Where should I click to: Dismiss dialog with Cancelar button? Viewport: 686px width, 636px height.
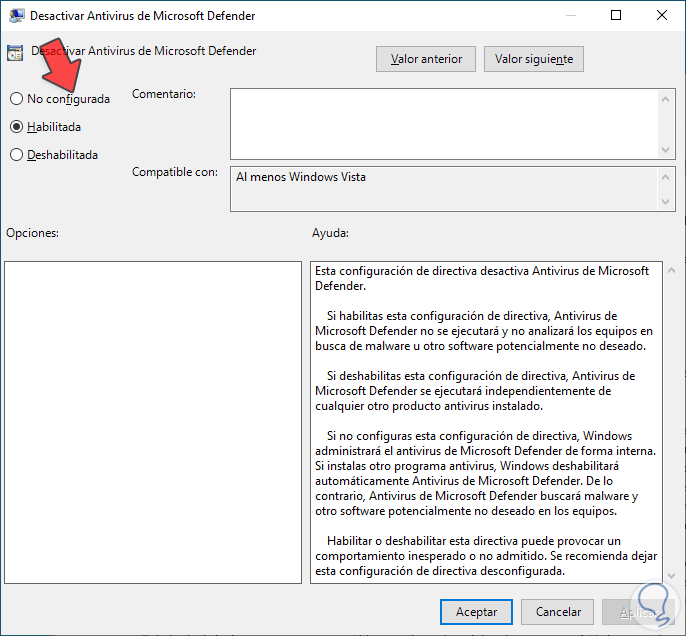point(558,612)
